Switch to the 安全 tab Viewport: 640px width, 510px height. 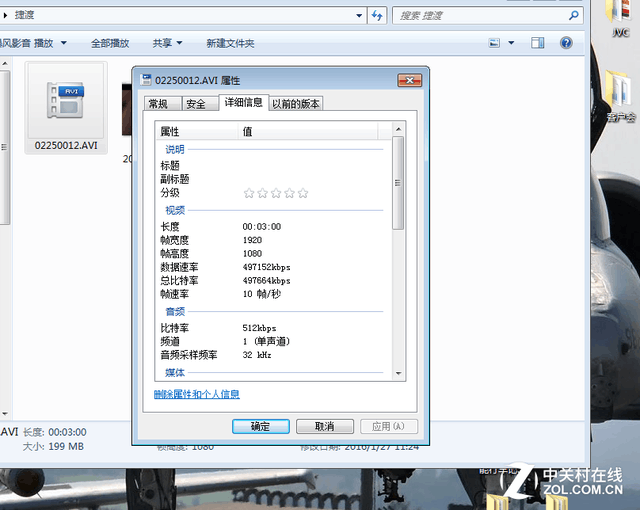click(x=196, y=104)
